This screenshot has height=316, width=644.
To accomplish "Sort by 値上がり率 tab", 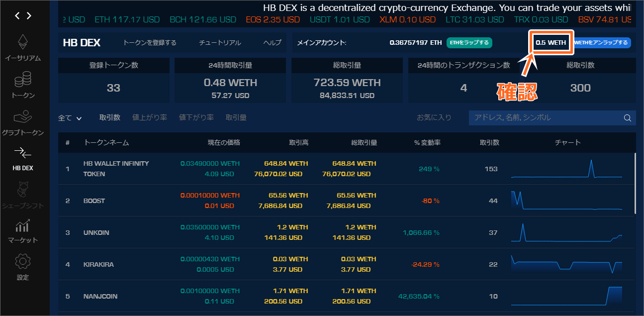I will point(149,117).
